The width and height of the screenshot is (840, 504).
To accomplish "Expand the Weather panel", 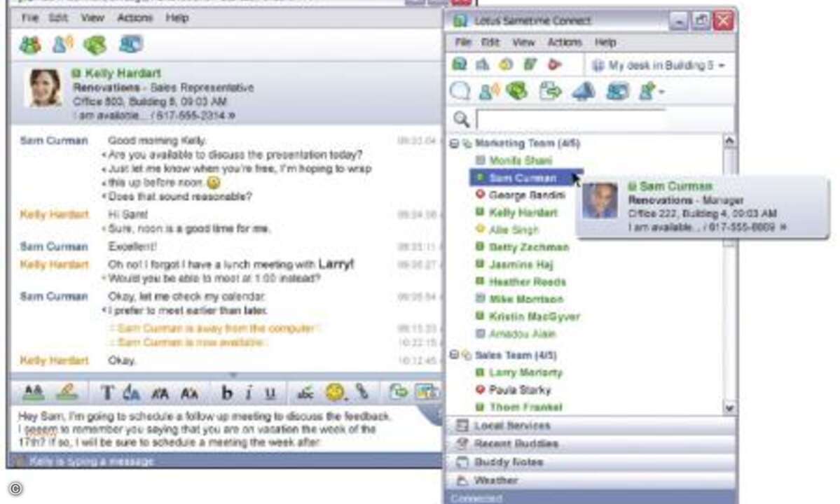I will 591,480.
